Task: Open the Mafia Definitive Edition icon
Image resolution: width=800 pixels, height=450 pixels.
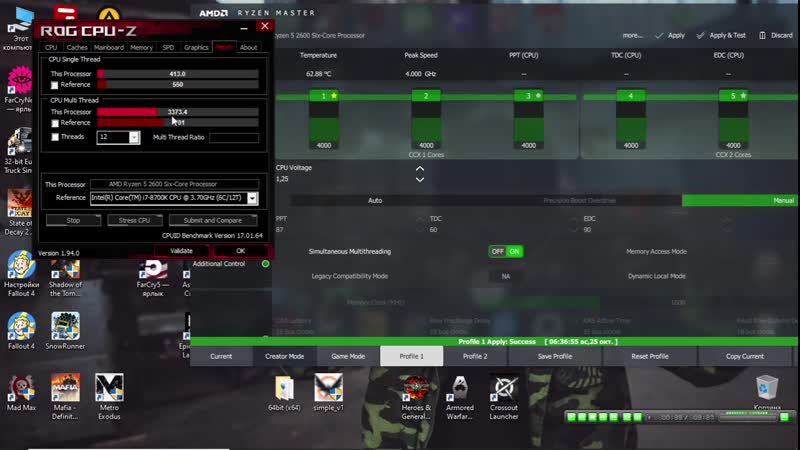Action: (65, 396)
